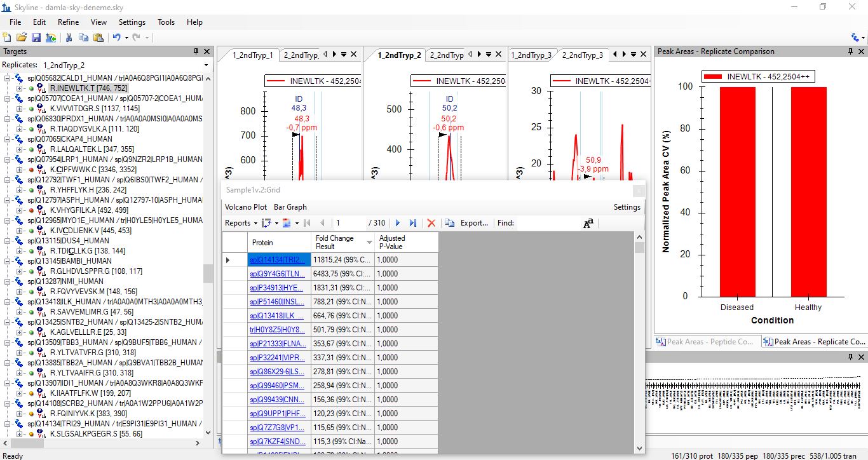
Task: Save the document with the floppy icon
Action: [x=36, y=37]
